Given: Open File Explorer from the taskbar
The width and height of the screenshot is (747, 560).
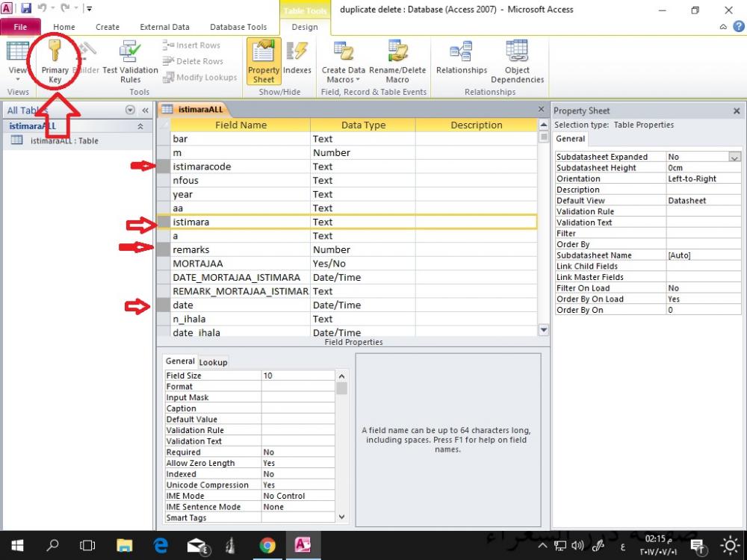Looking at the screenshot, I should (124, 545).
